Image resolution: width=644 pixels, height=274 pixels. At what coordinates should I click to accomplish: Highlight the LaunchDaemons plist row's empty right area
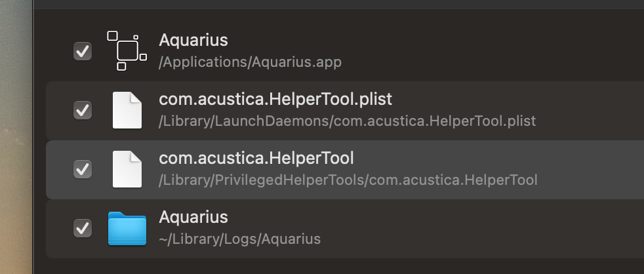click(x=590, y=110)
